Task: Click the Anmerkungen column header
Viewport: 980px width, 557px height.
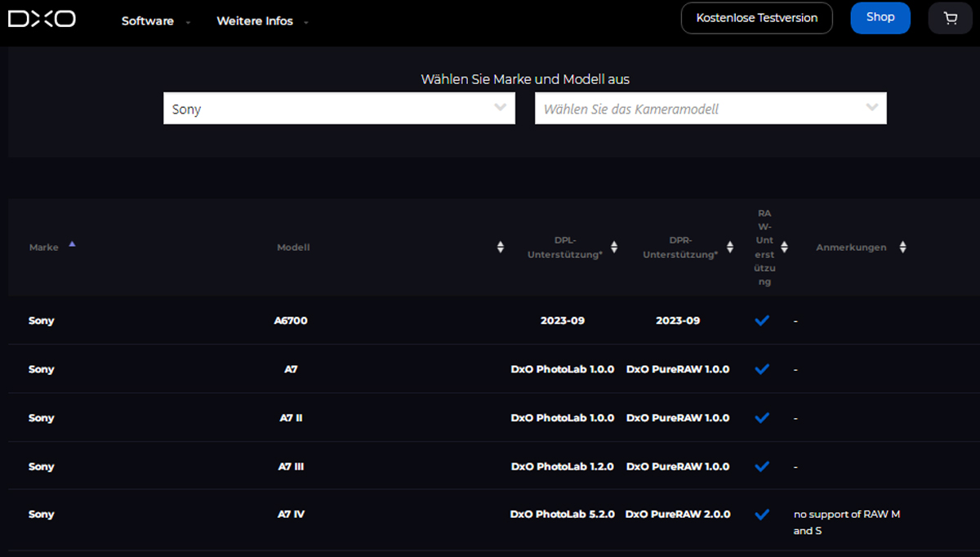Action: tap(851, 247)
